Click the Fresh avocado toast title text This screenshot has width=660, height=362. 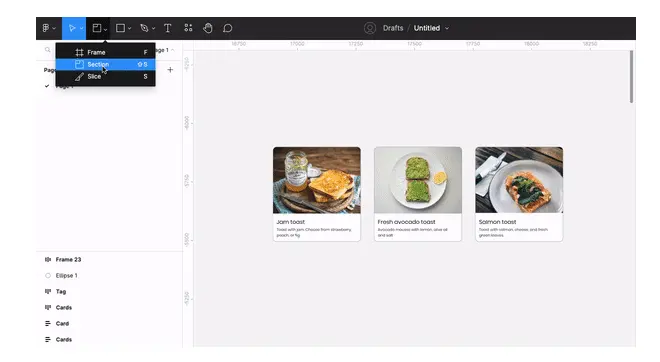click(406, 222)
